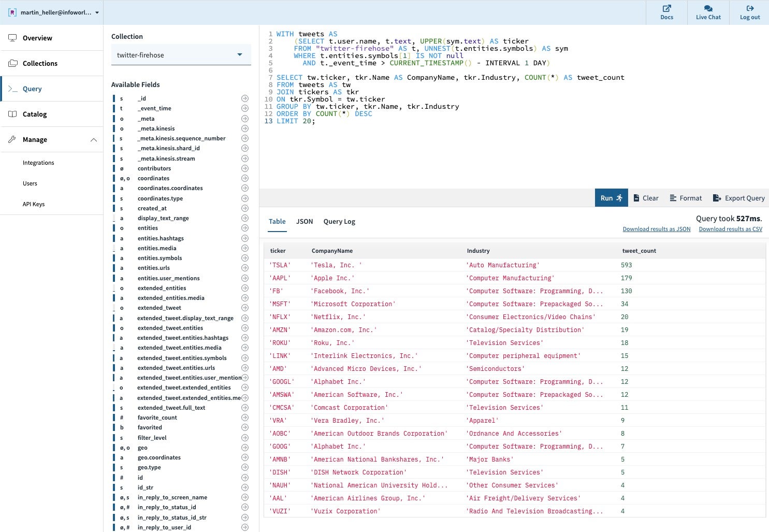Image resolution: width=769 pixels, height=532 pixels.
Task: Select the 'Apple Inc.' company cell
Action: pyautogui.click(x=333, y=278)
